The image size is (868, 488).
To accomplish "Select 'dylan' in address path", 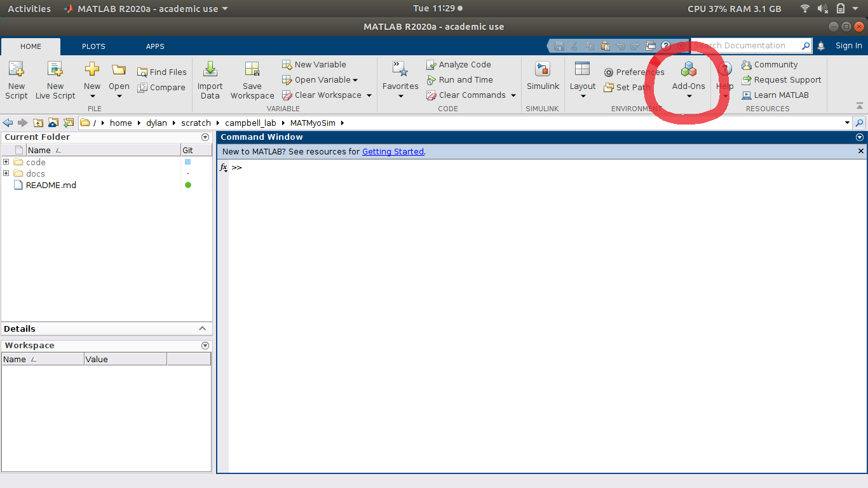I will [x=156, y=123].
